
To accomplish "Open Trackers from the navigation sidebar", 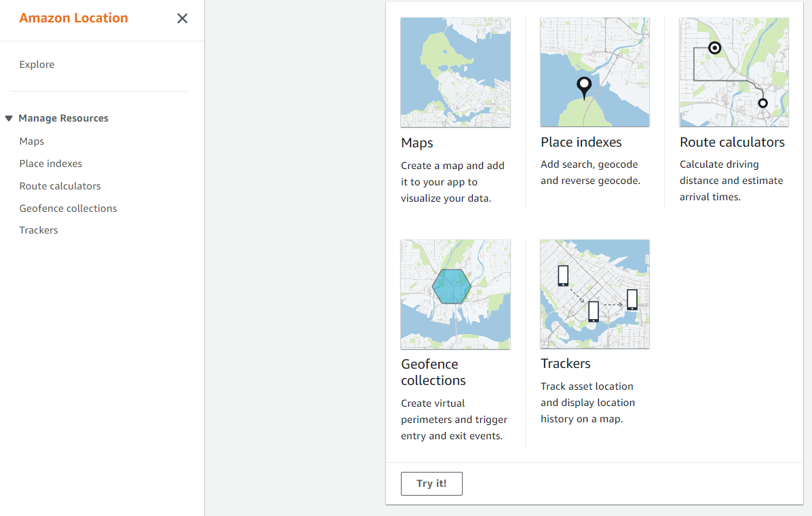I will pyautogui.click(x=38, y=229).
